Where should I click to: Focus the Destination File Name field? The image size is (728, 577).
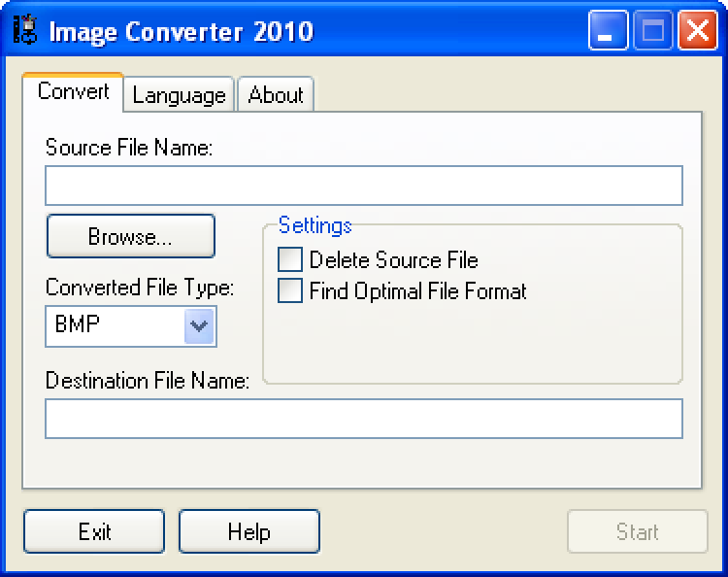click(363, 419)
